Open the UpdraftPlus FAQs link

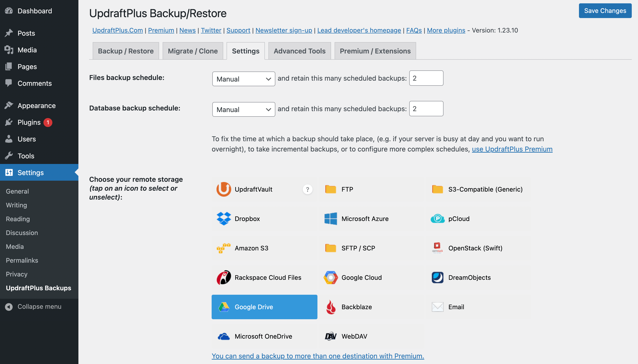click(413, 30)
